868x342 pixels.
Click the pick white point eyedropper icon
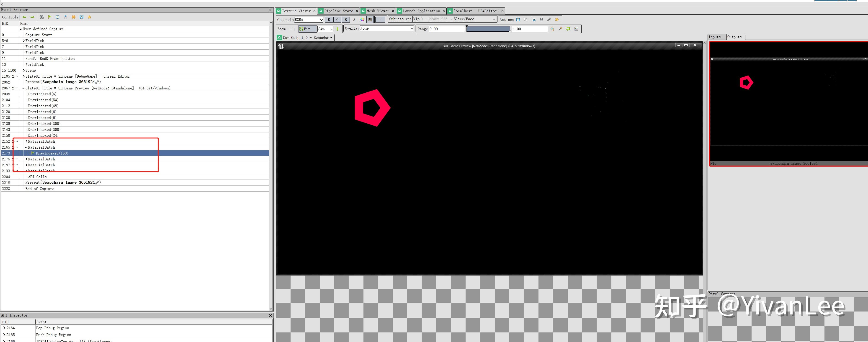560,29
